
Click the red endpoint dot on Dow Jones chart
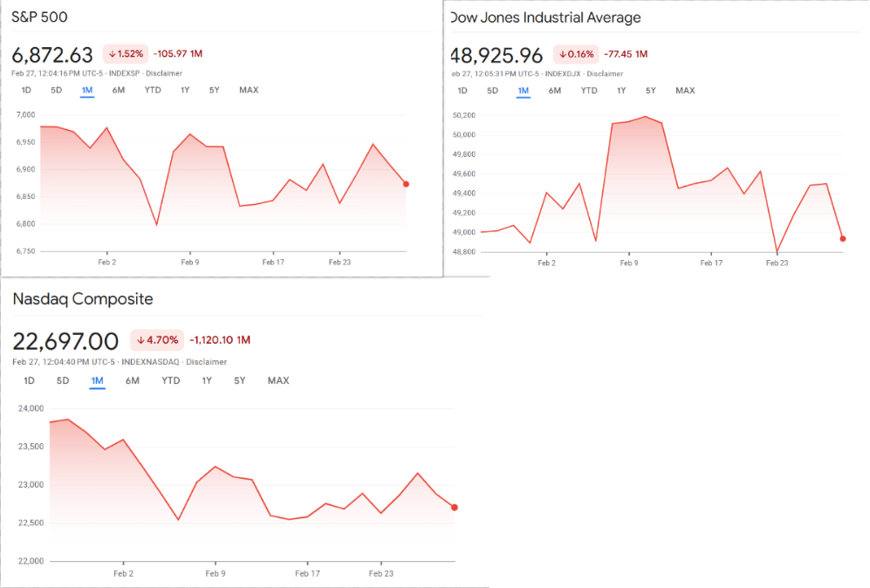coord(843,238)
